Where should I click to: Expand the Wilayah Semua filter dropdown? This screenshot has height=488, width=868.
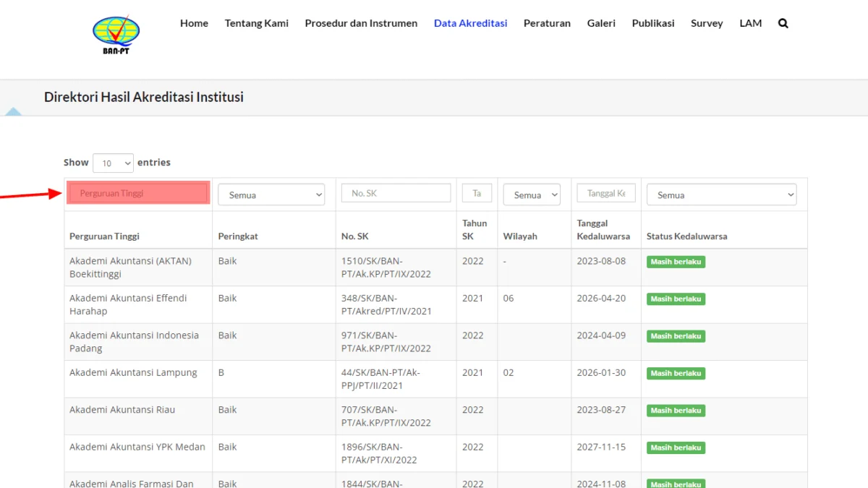532,194
